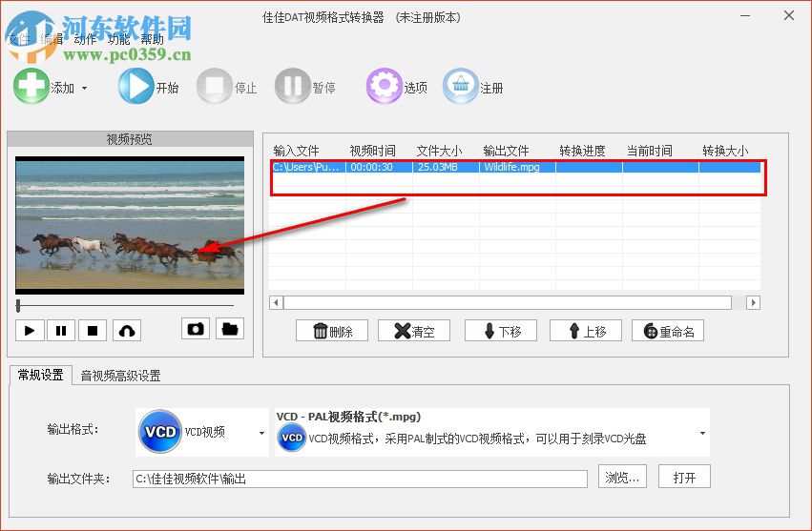Viewport: 812px width, 531px height.
Task: Expand the Add button dropdown arrow
Action: click(84, 88)
